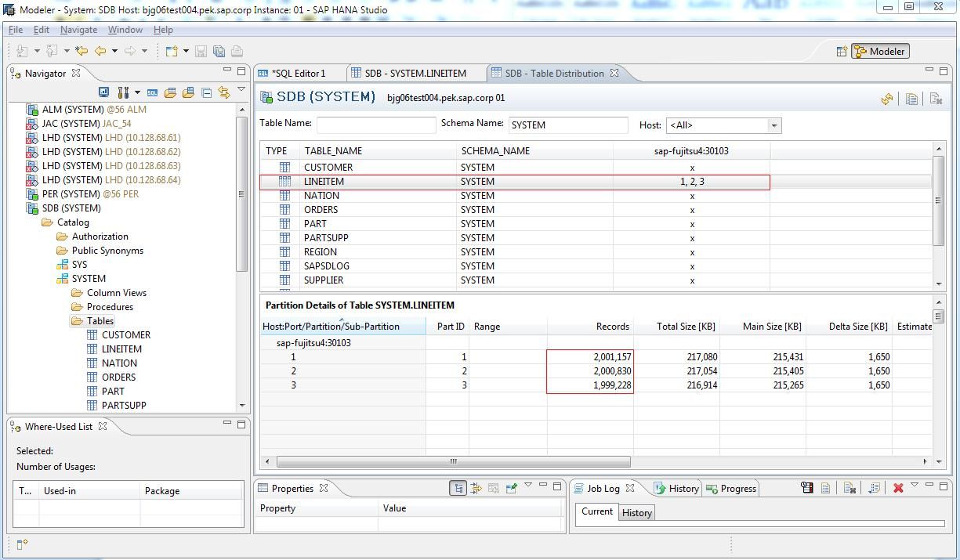The image size is (960, 560).
Task: Select the SAPSDLOG row in distribution table
Action: click(515, 266)
